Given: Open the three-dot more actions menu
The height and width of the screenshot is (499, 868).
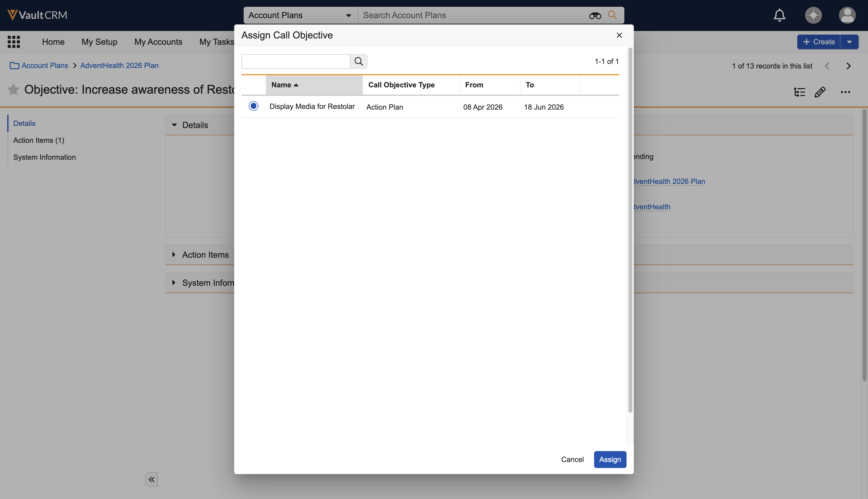Looking at the screenshot, I should pyautogui.click(x=845, y=92).
